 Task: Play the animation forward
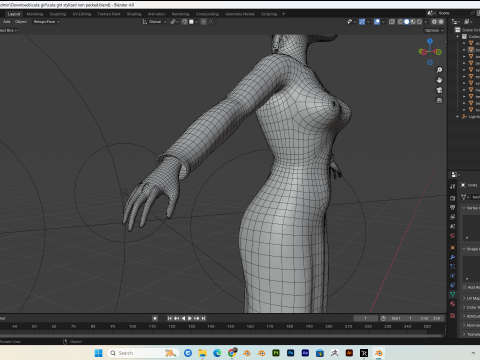[190, 318]
